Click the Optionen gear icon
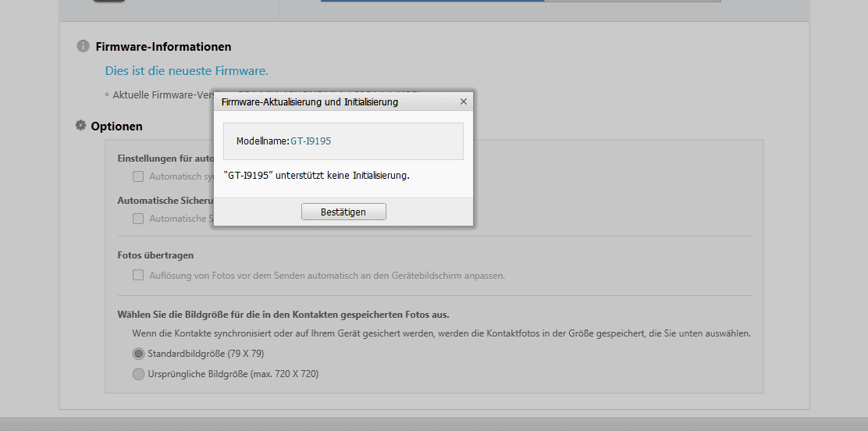The image size is (868, 431). (x=81, y=126)
